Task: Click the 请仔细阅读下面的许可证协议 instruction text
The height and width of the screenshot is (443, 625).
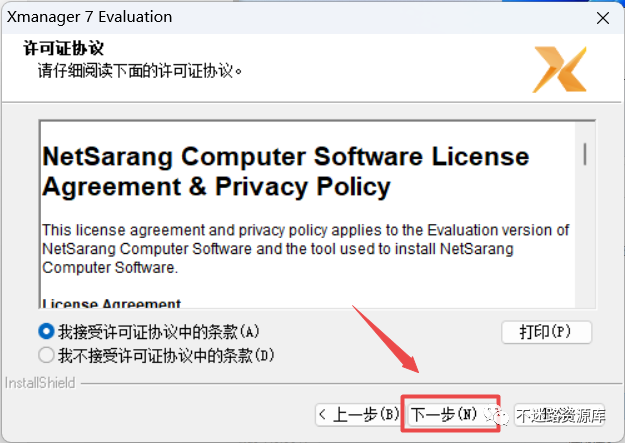Action: [x=140, y=71]
